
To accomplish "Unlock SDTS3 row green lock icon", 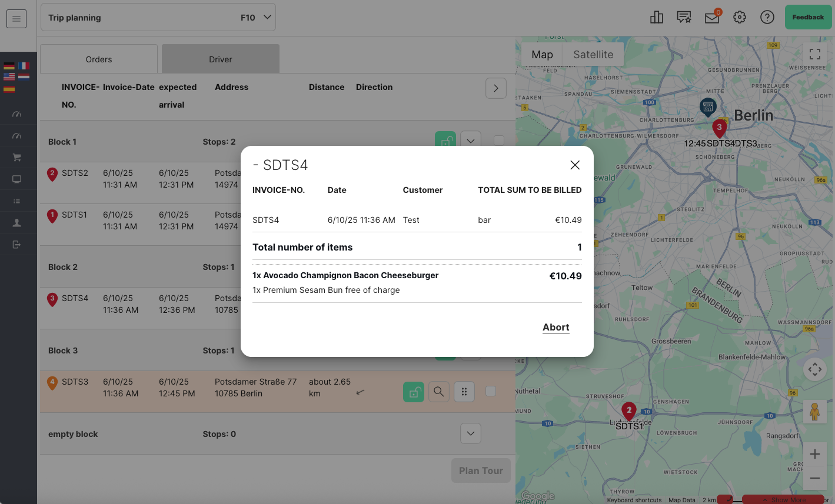I will click(x=414, y=392).
